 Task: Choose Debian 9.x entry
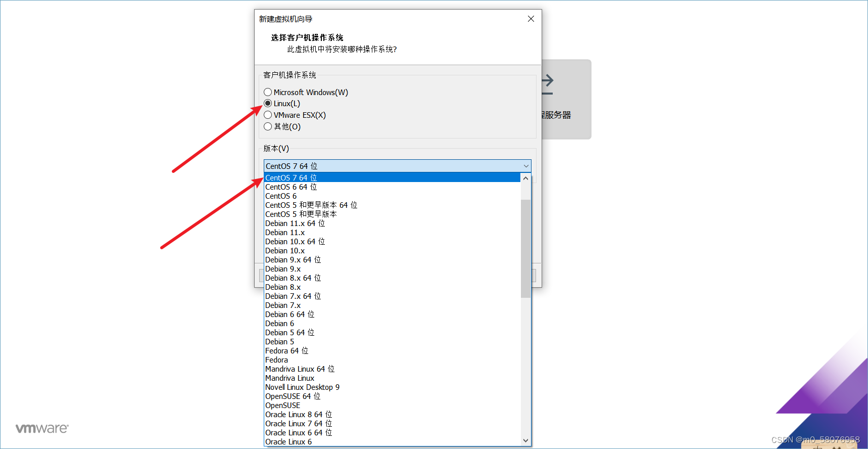(392, 268)
